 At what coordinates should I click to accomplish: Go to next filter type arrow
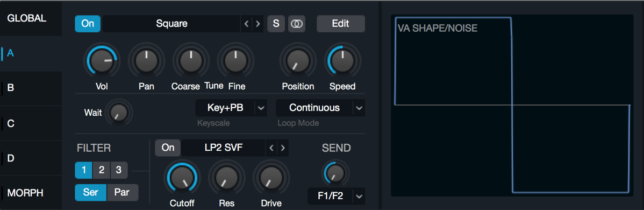(x=283, y=148)
